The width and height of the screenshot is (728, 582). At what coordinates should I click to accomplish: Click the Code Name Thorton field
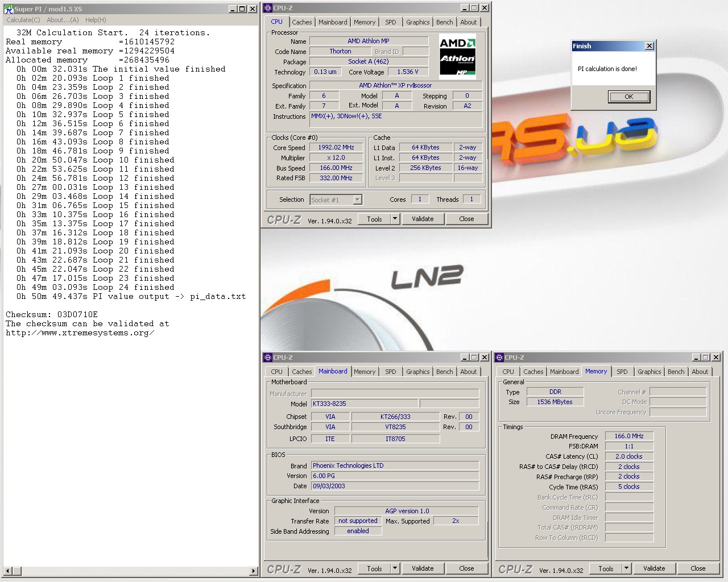[340, 51]
